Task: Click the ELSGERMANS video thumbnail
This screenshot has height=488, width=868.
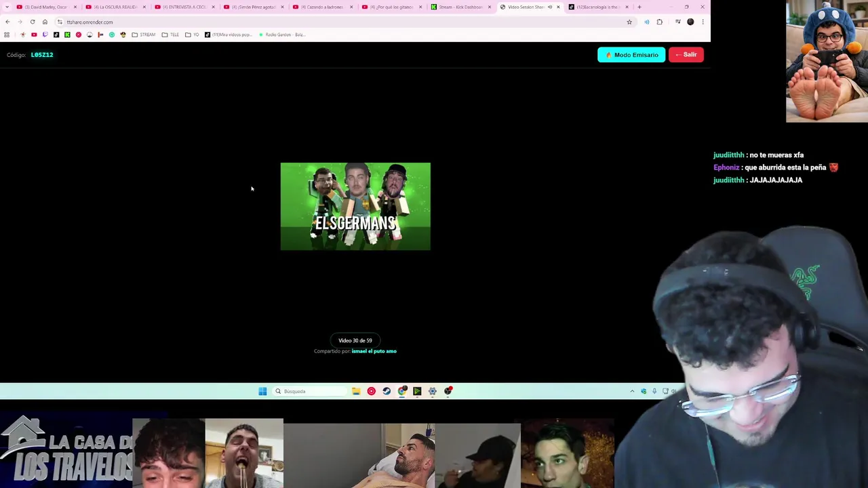Action: coord(355,207)
